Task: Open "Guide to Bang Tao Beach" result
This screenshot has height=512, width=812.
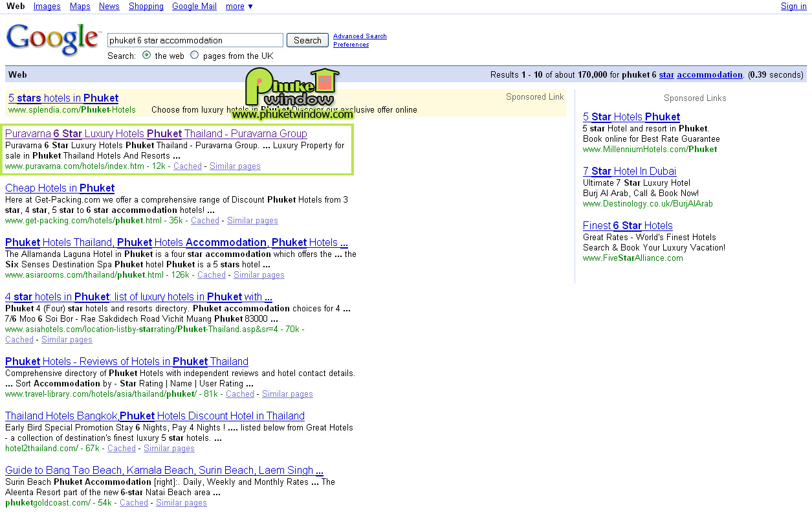Action: point(164,470)
